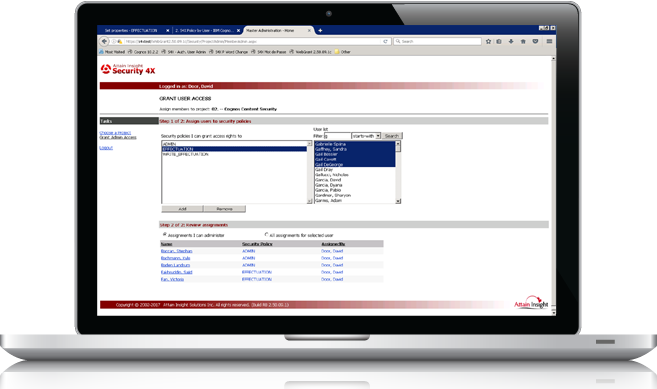Click the Search button beside filter

(392, 136)
